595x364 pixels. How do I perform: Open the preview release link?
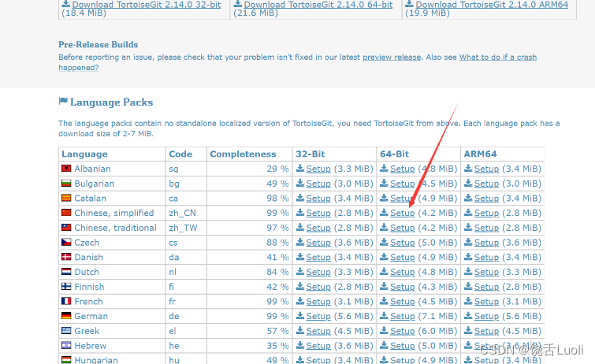392,57
